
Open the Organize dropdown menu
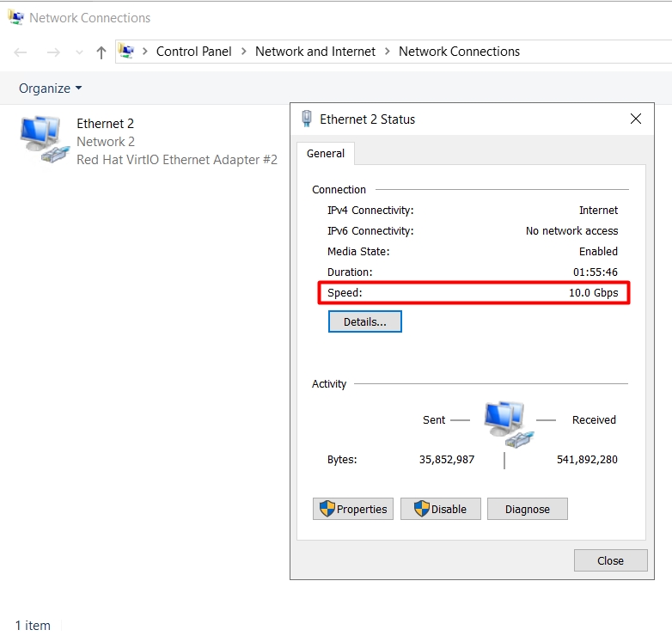[x=51, y=89]
